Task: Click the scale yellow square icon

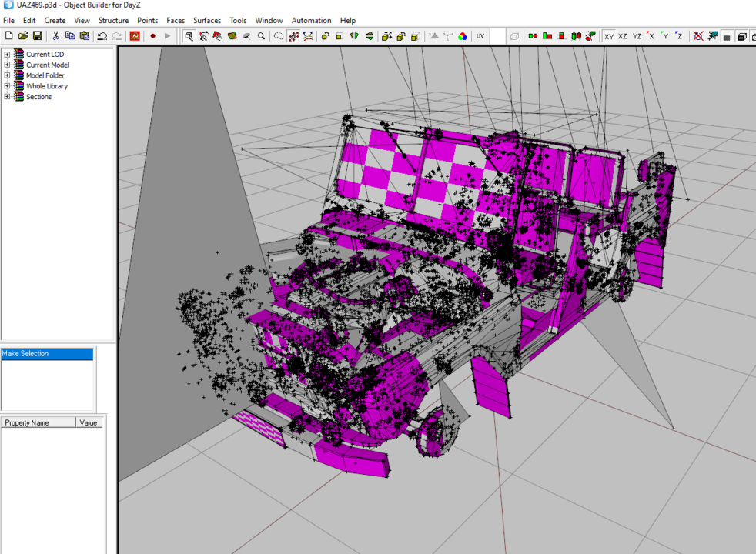Action: pos(340,36)
